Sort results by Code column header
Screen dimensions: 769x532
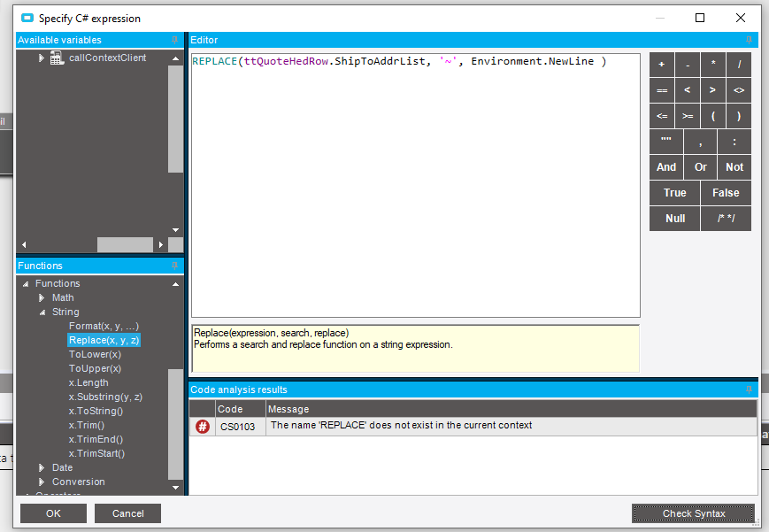[x=241, y=409]
